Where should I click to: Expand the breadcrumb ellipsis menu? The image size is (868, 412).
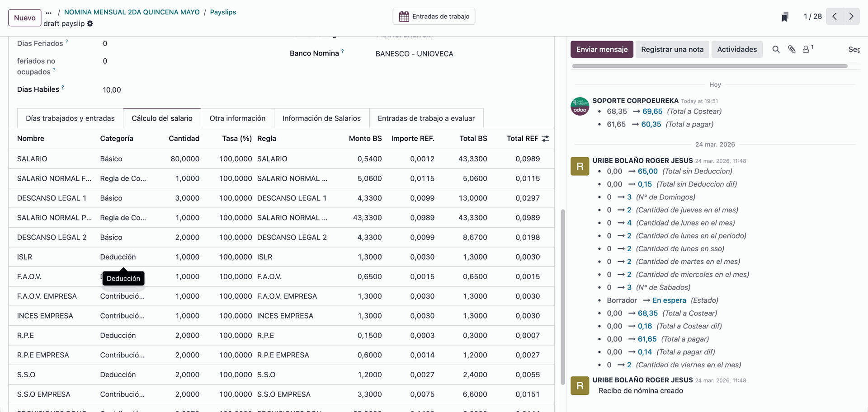coord(49,12)
